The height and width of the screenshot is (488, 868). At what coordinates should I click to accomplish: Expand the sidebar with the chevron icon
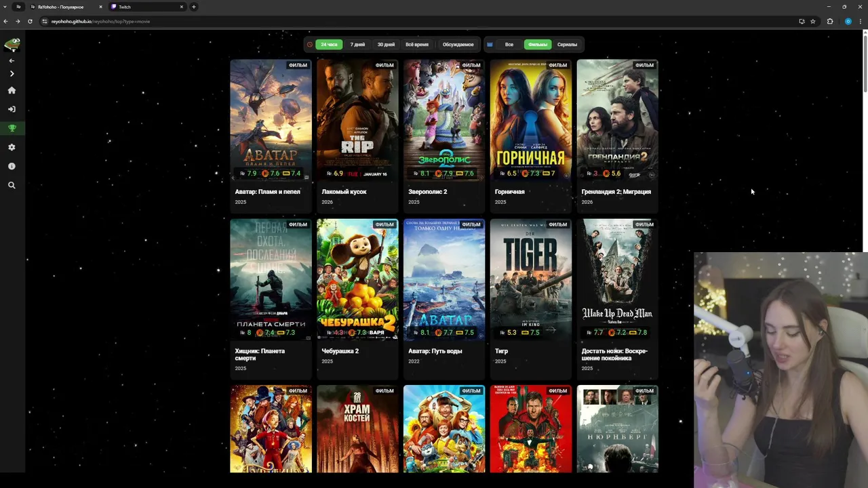click(12, 74)
